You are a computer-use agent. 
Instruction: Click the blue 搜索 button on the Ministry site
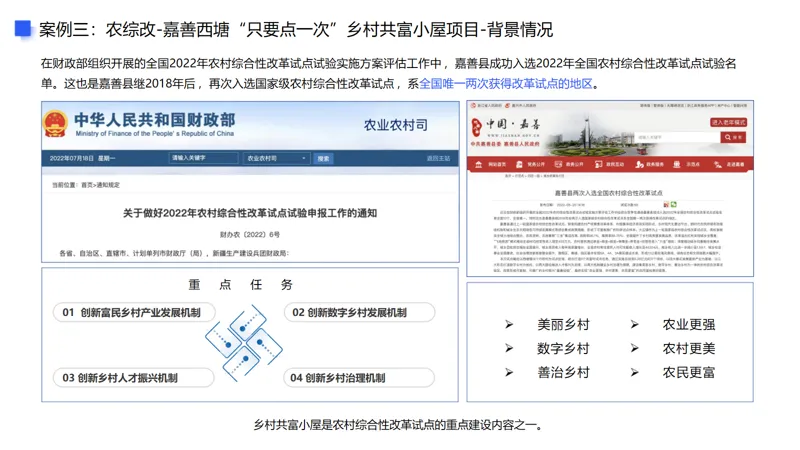[323, 158]
